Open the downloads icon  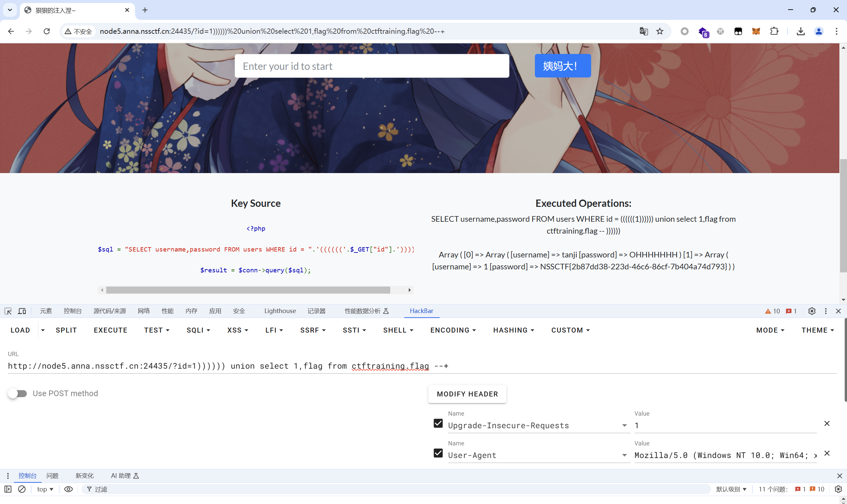[x=801, y=31]
